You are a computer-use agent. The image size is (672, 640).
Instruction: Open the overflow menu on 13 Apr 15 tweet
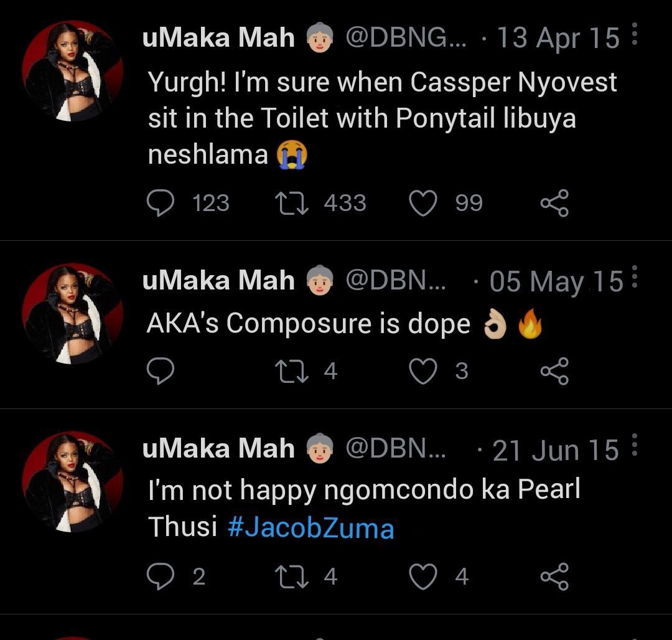pyautogui.click(x=635, y=34)
